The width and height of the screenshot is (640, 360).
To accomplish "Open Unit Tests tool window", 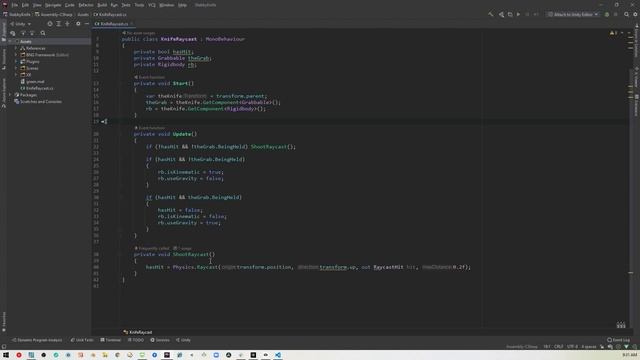I will click(82, 340).
